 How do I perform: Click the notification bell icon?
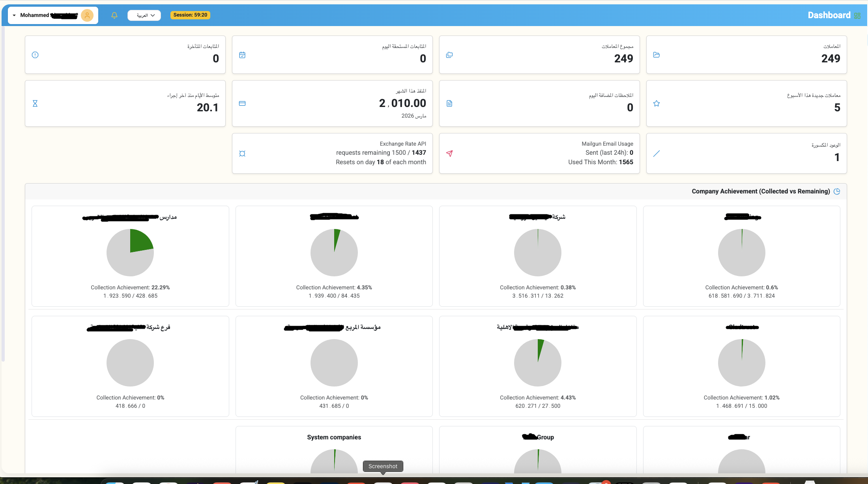click(114, 15)
